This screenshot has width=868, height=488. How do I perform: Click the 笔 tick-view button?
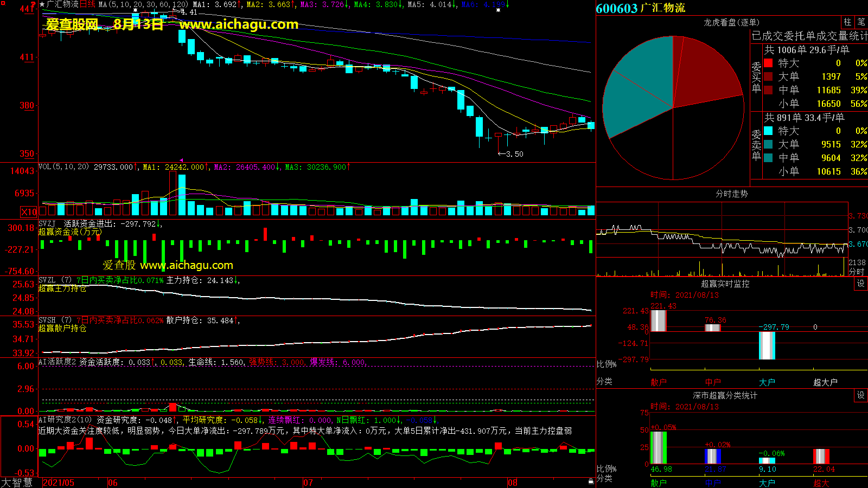pos(861,22)
